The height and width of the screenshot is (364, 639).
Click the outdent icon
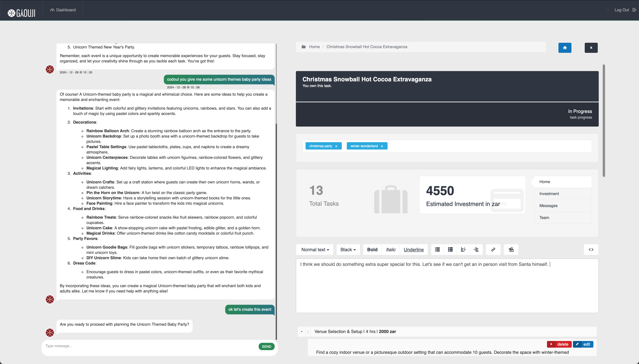(x=463, y=250)
